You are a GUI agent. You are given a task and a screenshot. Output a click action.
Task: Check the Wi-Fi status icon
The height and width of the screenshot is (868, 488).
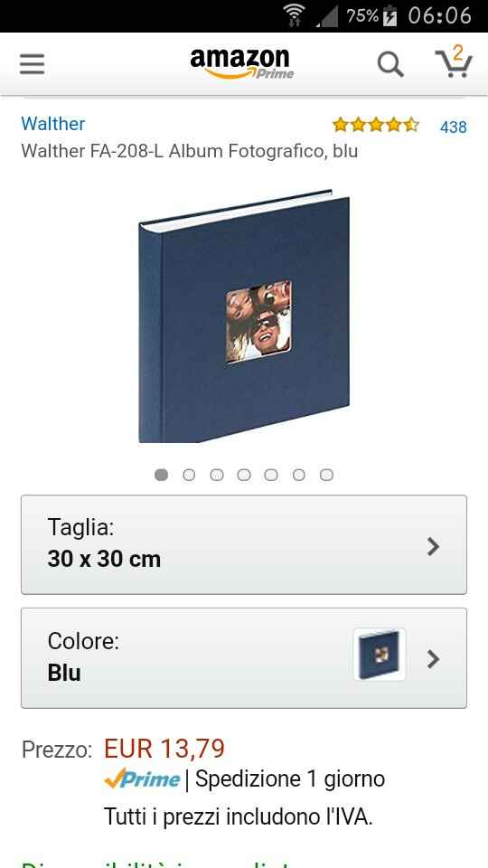coord(295,15)
